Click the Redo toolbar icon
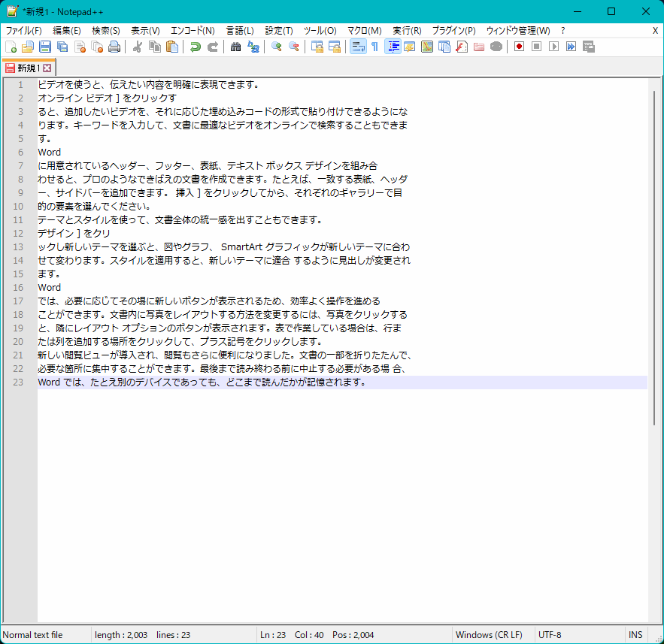Viewport: 664px width, 644px height. pyautogui.click(x=213, y=47)
